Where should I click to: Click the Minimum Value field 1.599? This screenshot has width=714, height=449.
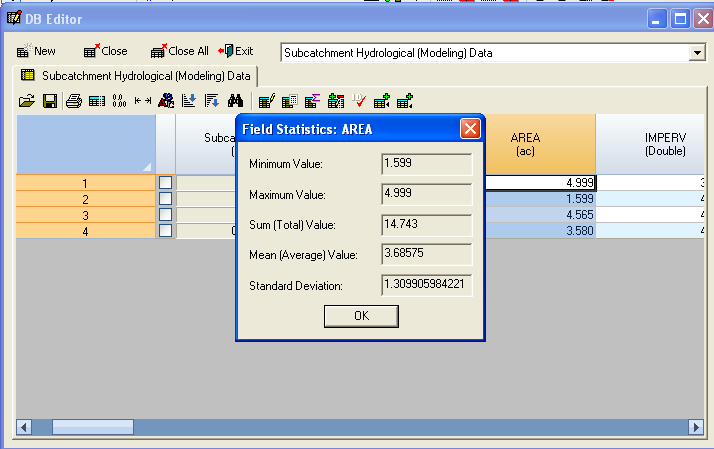[427, 164]
